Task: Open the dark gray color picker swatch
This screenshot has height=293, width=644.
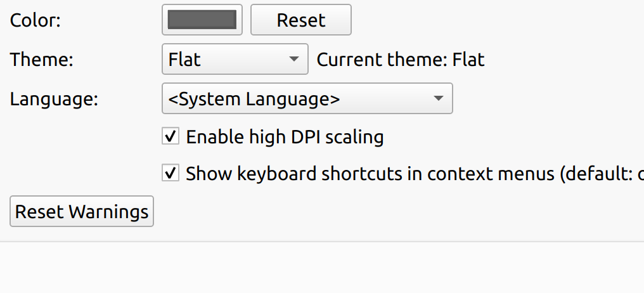Action: [x=202, y=20]
